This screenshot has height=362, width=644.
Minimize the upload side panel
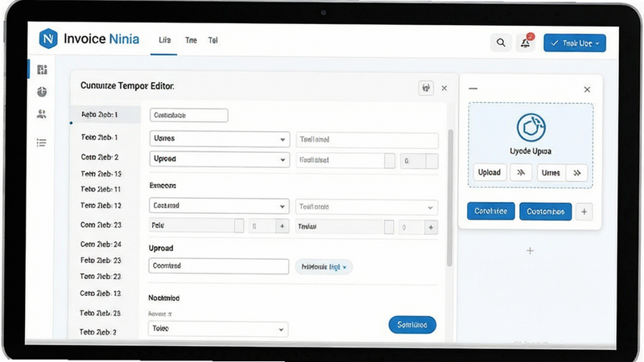473,88
